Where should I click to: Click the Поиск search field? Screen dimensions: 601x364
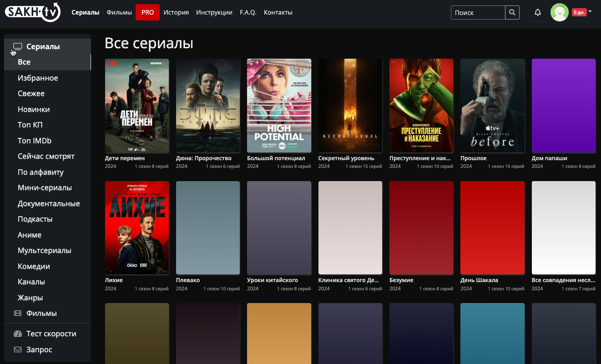478,13
